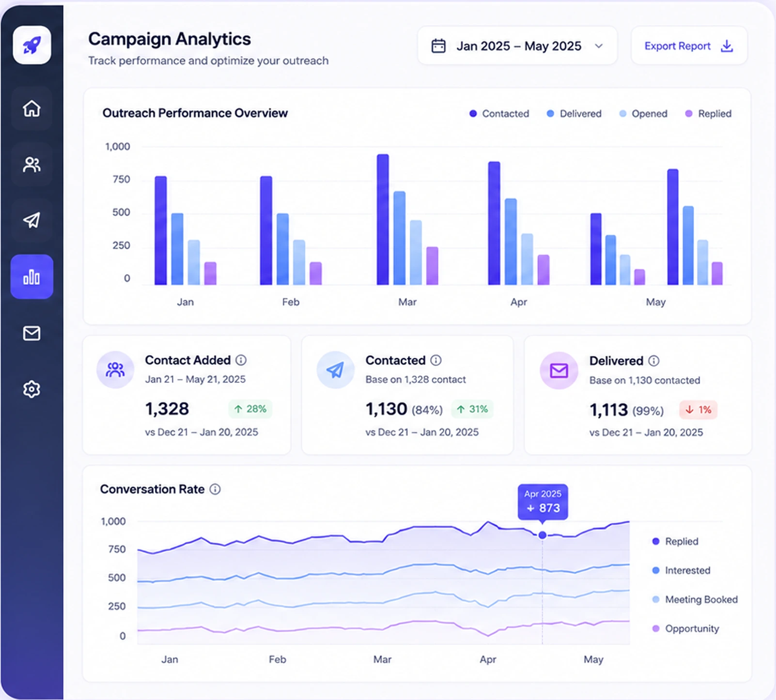Click the info icon beside Conversation Rate
Viewport: 776px width, 700px height.
coord(215,489)
